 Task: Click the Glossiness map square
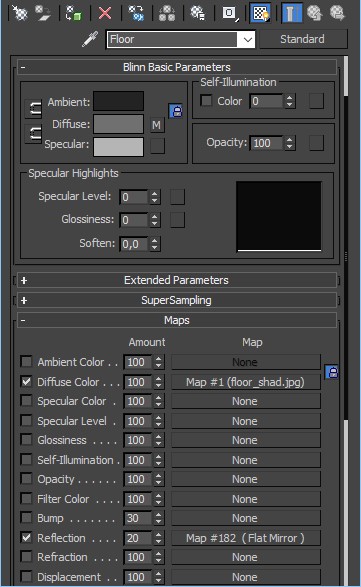pos(178,220)
